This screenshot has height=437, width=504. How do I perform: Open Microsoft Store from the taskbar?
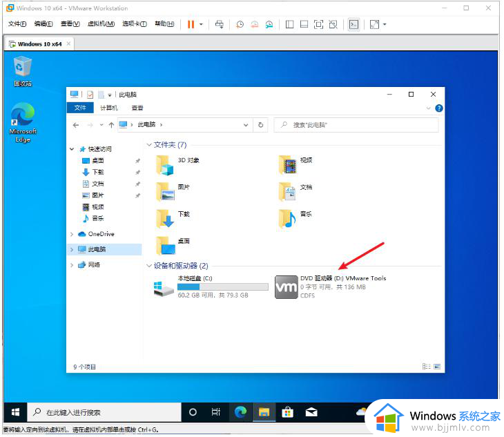click(x=287, y=412)
